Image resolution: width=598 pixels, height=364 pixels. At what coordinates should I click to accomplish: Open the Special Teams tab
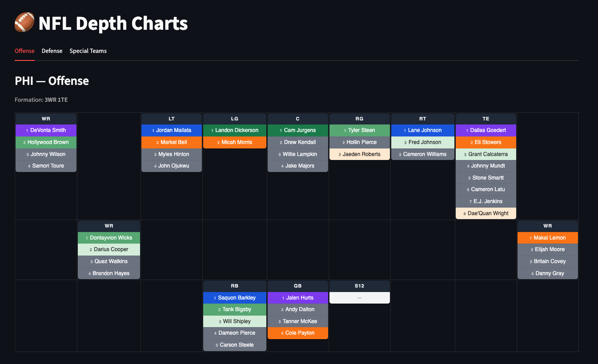(x=88, y=51)
